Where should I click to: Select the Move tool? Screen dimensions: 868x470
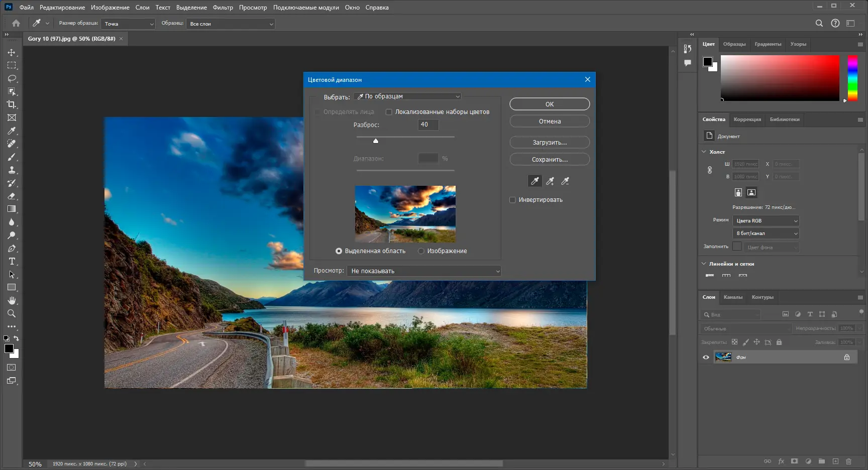(x=12, y=53)
